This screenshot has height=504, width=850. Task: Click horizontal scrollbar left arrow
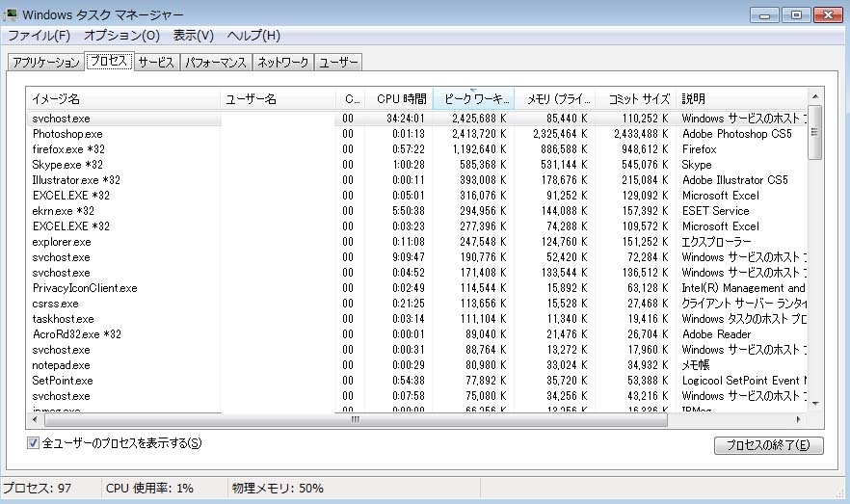pyautogui.click(x=36, y=419)
